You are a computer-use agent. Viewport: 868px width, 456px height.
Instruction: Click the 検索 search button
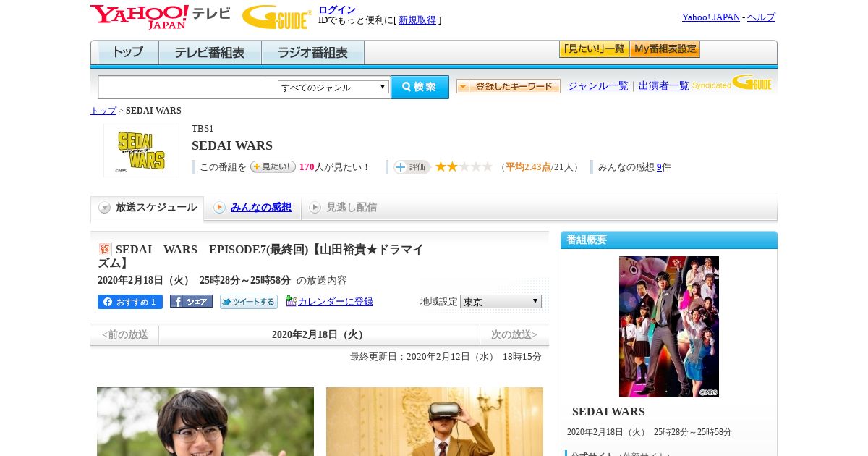[420, 87]
